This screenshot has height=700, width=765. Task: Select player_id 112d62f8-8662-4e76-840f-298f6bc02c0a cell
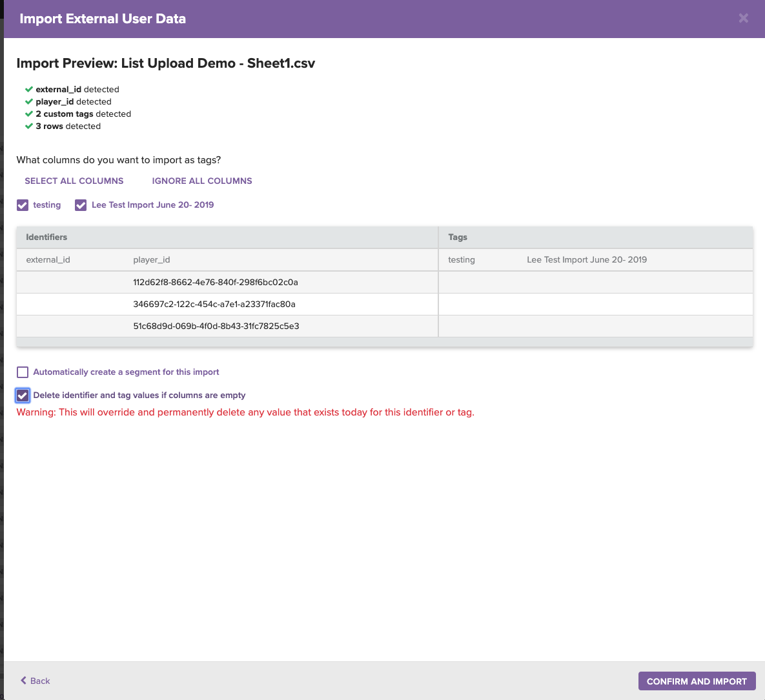216,282
